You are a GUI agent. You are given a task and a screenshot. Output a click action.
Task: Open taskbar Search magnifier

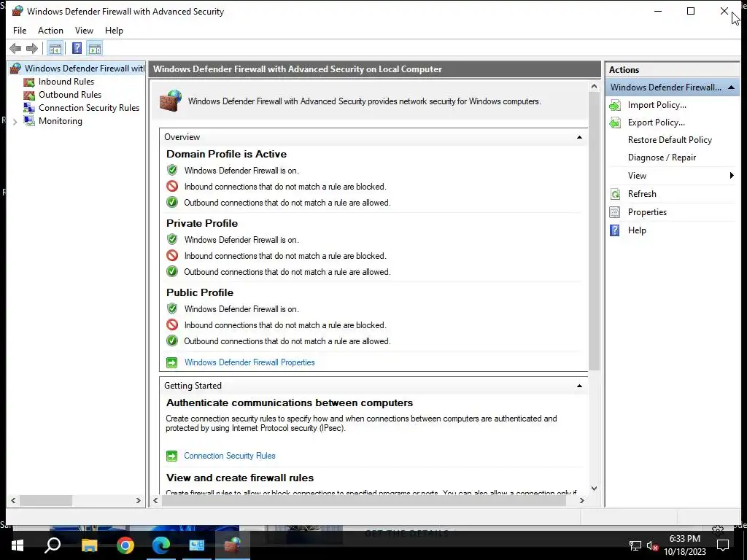[53, 545]
